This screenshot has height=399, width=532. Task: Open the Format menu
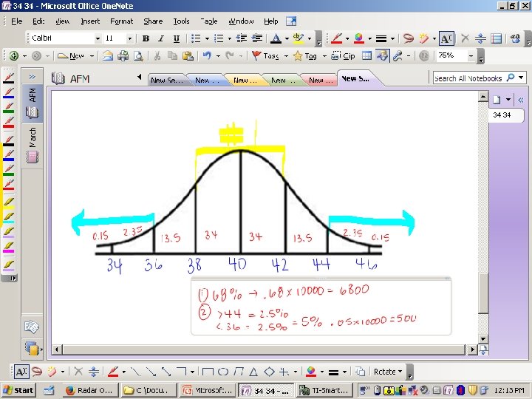point(121,21)
